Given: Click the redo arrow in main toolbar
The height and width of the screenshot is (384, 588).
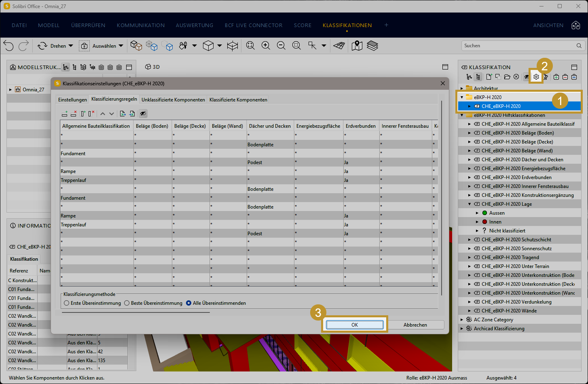Looking at the screenshot, I should (x=23, y=46).
